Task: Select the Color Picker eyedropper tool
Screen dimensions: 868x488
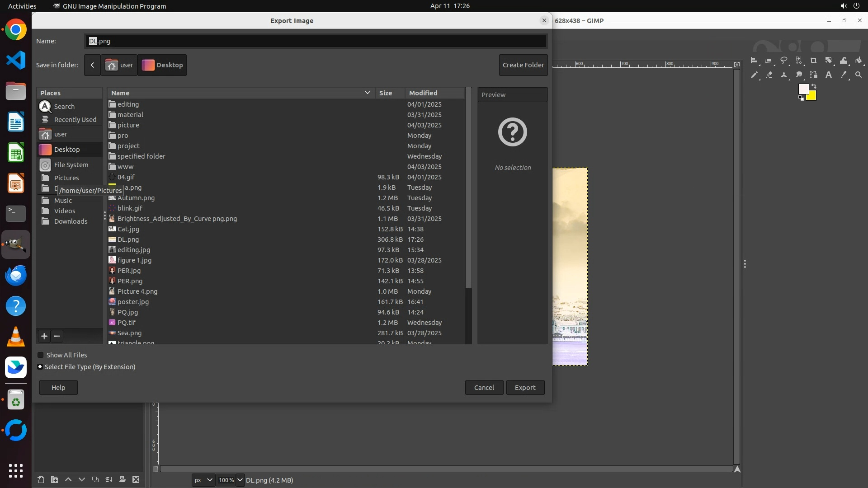Action: 844,75
